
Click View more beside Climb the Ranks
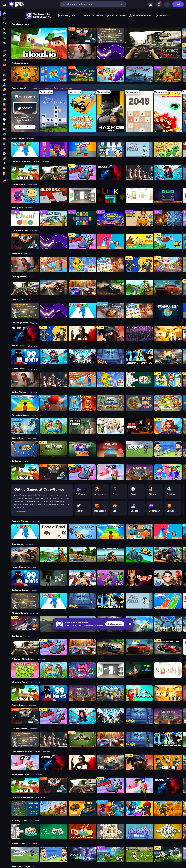tap(35, 231)
